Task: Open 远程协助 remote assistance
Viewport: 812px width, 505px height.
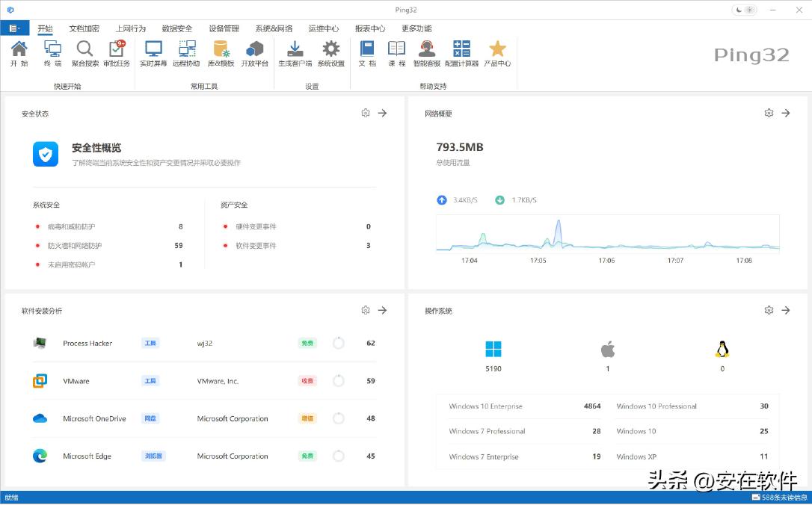Action: click(x=186, y=54)
